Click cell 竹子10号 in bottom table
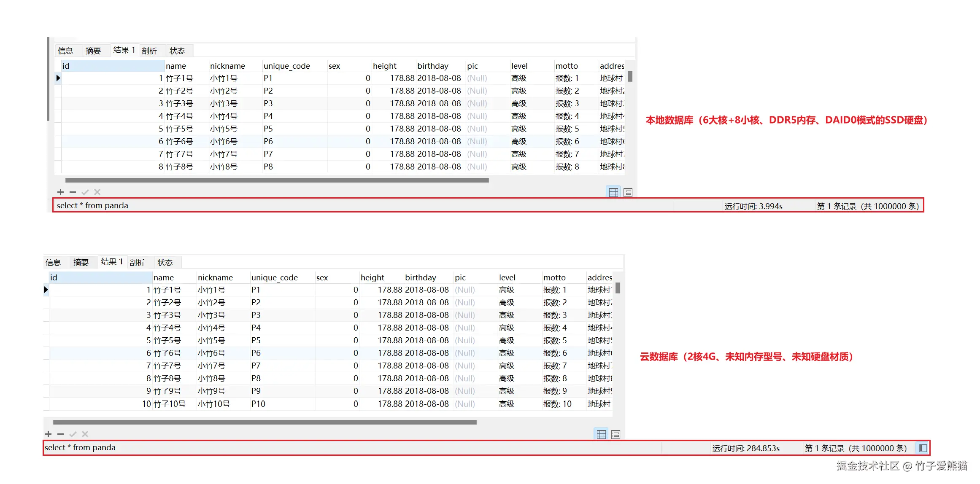 click(x=169, y=404)
